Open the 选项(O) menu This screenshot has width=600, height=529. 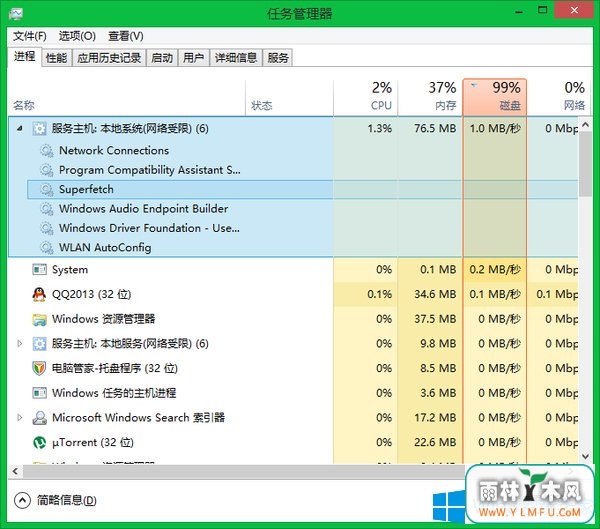click(x=77, y=36)
